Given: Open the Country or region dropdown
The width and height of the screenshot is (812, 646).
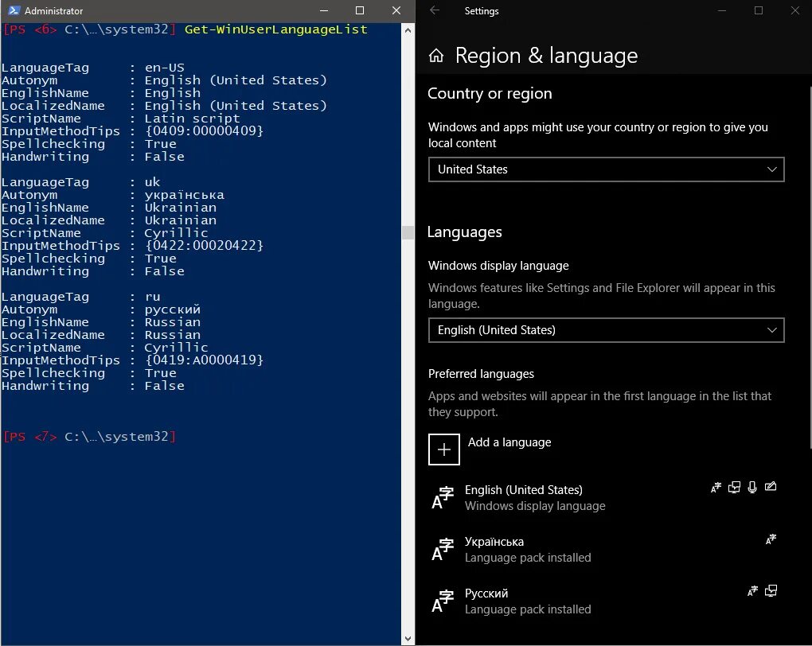Looking at the screenshot, I should 606,169.
